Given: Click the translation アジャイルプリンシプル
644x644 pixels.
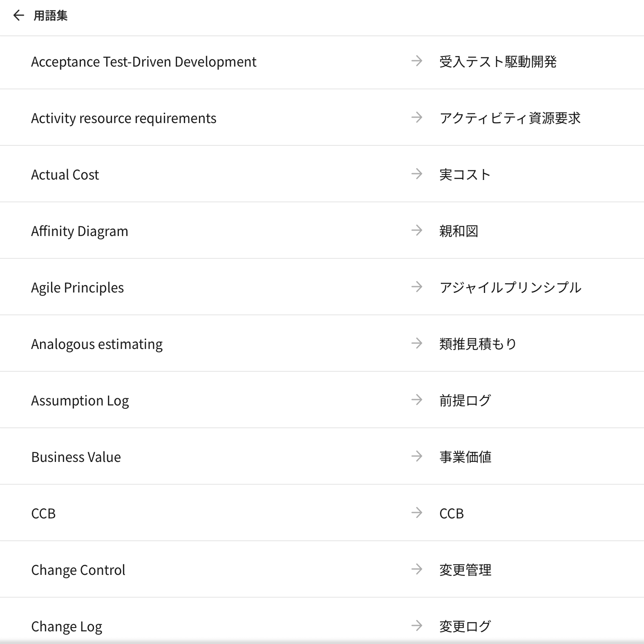Looking at the screenshot, I should pyautogui.click(x=510, y=287).
